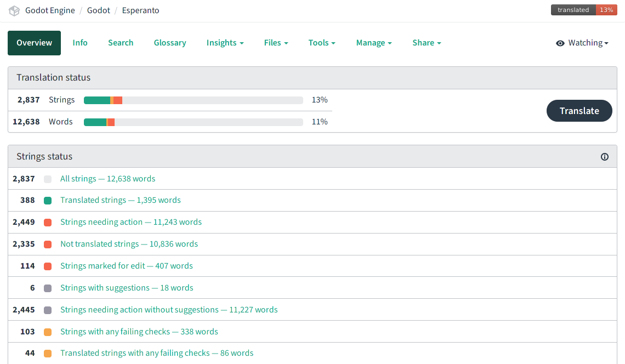Click the translated 13% badge

pos(584,10)
